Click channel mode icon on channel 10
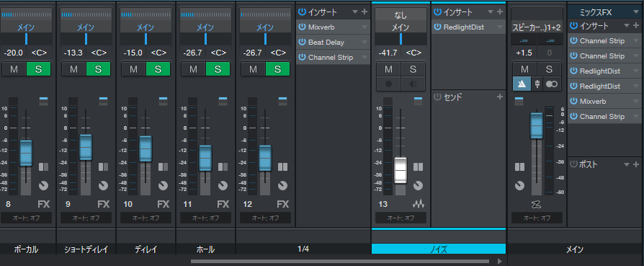This screenshot has height=266, width=644. pyautogui.click(x=163, y=167)
